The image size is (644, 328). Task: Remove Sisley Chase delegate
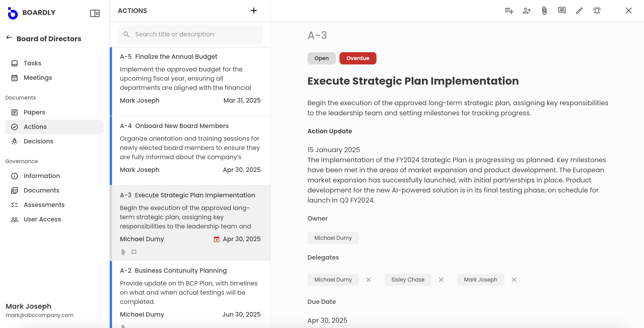(441, 280)
